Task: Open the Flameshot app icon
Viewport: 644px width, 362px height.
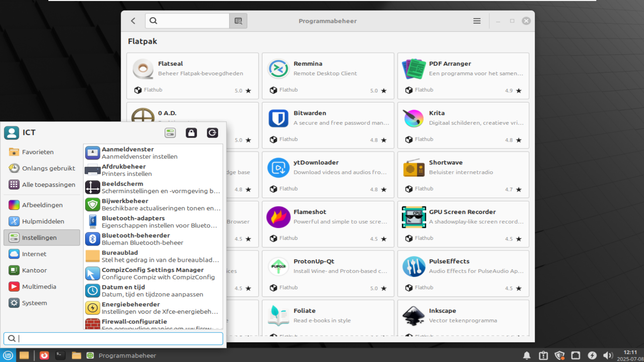Action: pyautogui.click(x=278, y=217)
